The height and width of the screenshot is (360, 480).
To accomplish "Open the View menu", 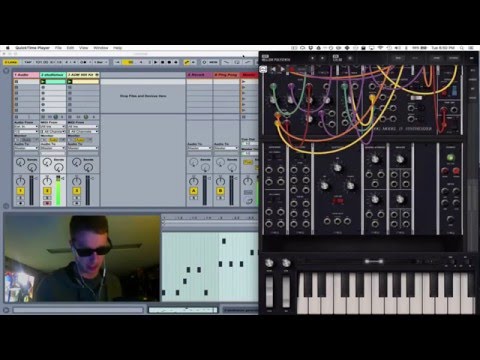I will pyautogui.click(x=83, y=48).
